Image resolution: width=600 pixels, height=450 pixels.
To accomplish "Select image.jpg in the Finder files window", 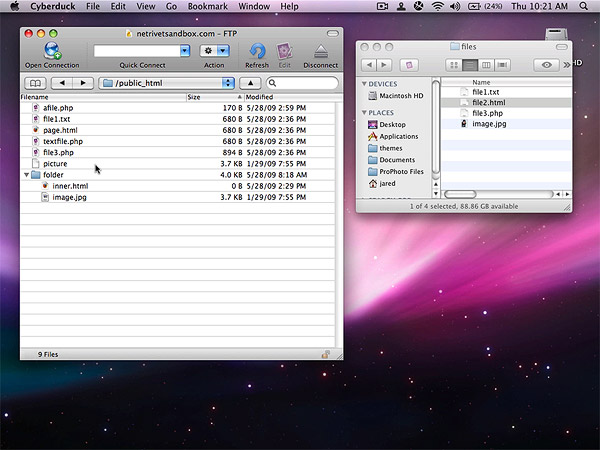I will pyautogui.click(x=506, y=124).
